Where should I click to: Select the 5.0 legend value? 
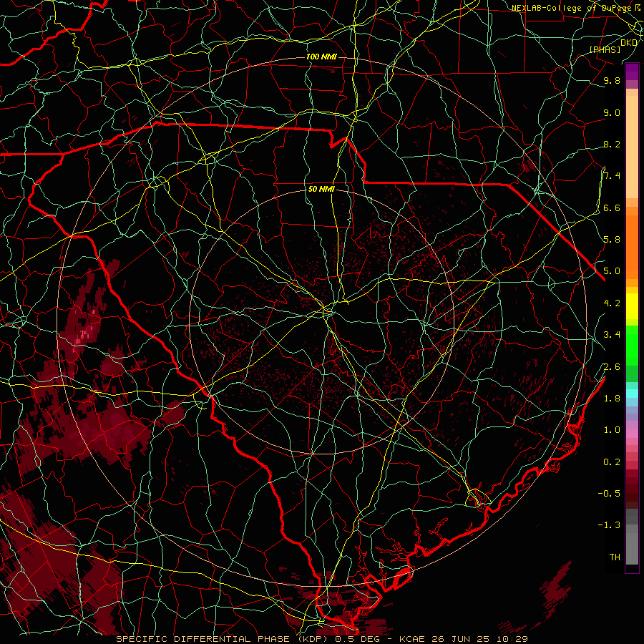612,271
